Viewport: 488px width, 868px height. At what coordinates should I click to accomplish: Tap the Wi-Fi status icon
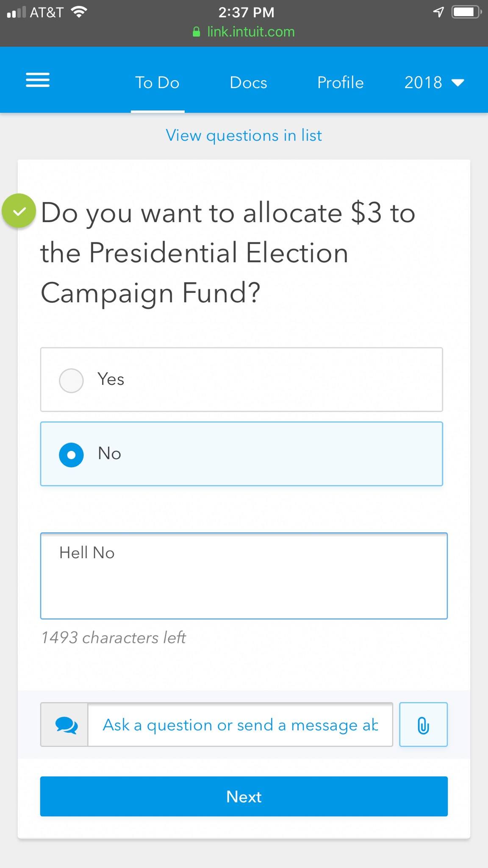(79, 12)
